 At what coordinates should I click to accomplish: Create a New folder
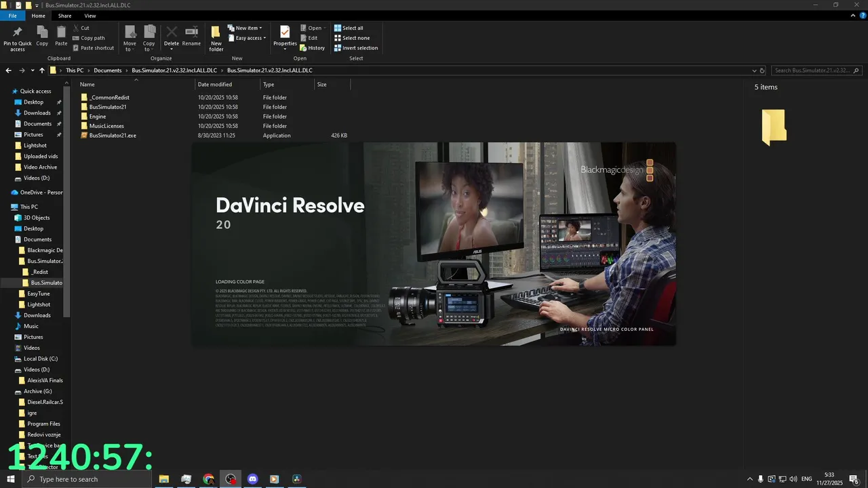tap(216, 38)
